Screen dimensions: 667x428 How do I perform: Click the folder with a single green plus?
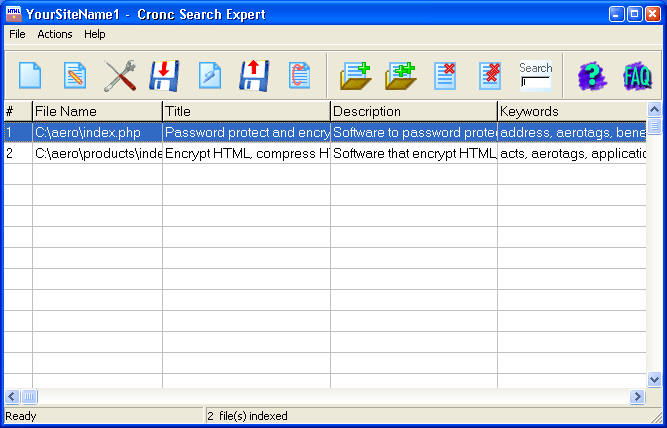point(356,75)
